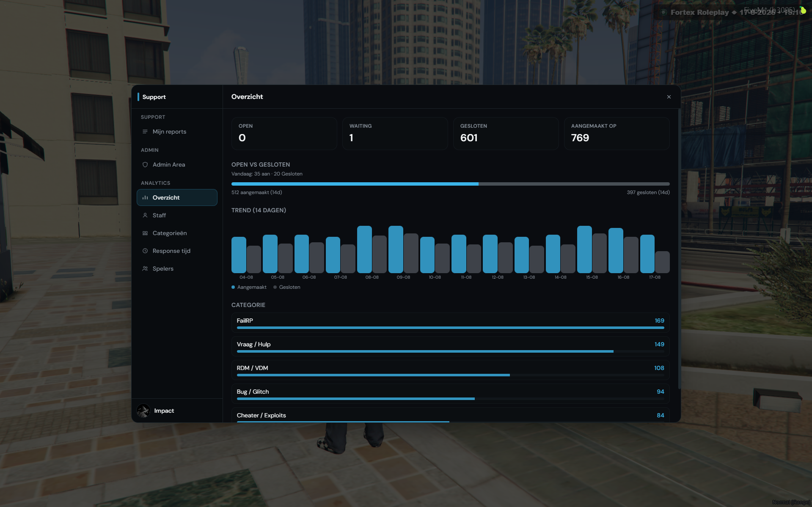
Task: Open Mijn reports menu item
Action: [x=177, y=132]
